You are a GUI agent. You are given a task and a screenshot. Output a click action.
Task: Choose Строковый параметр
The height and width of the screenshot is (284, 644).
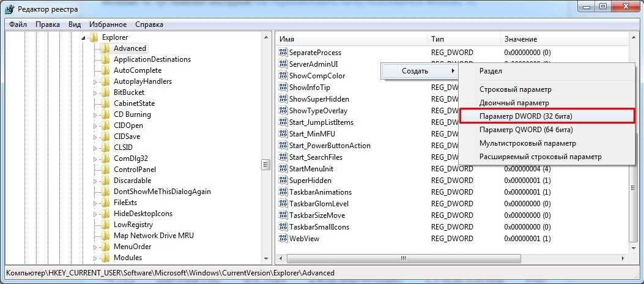[547, 89]
